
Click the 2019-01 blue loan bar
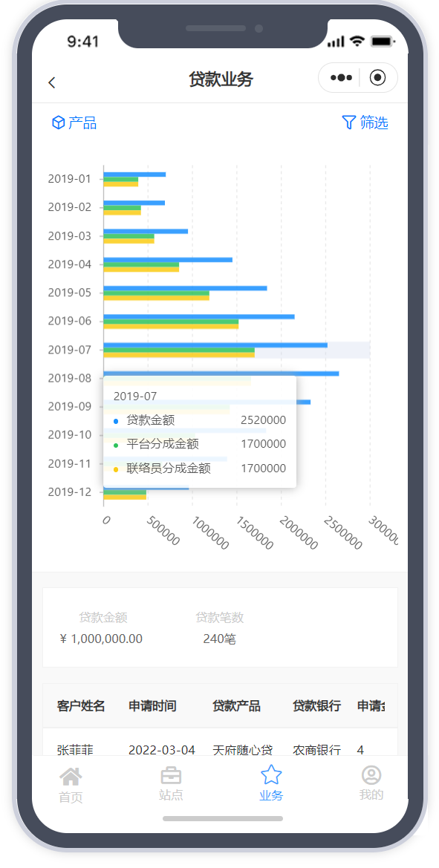[x=134, y=174]
